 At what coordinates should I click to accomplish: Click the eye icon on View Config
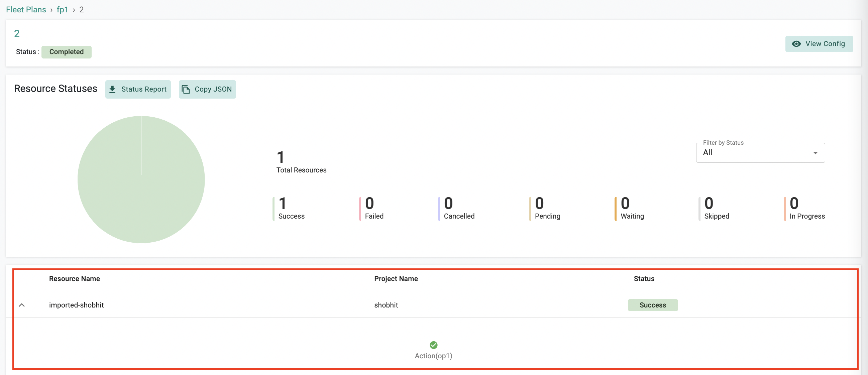tap(796, 44)
